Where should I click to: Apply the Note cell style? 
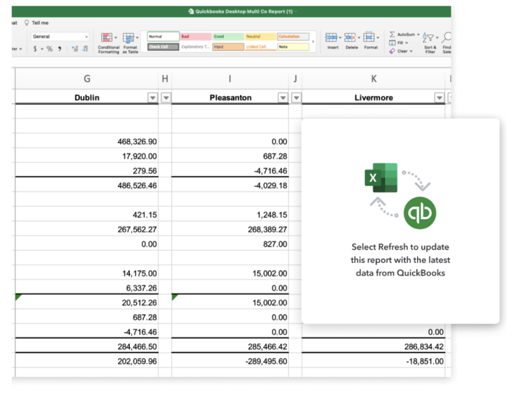tap(293, 47)
